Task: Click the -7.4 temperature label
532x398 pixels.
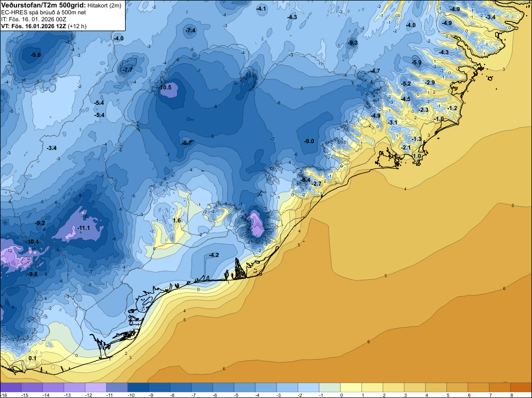Action: [190, 30]
